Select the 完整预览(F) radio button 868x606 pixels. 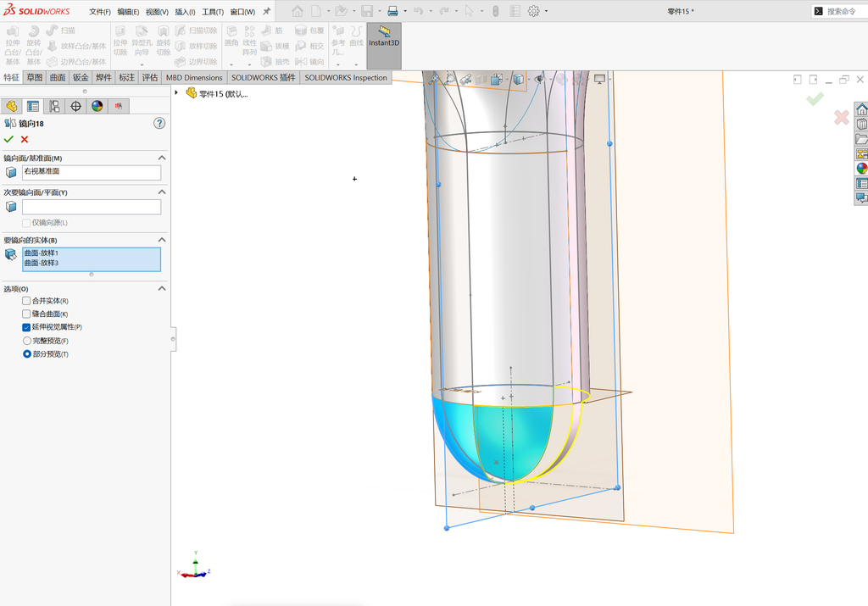coord(26,341)
